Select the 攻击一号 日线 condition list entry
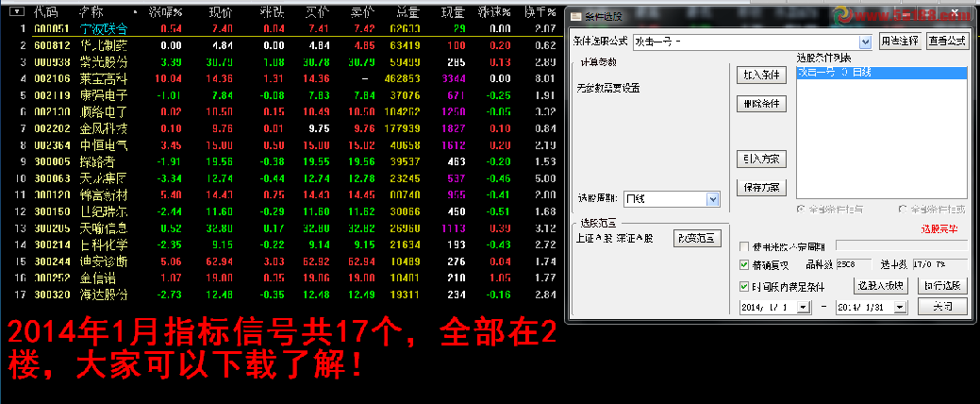Image resolution: width=980 pixels, height=404 pixels. click(883, 73)
